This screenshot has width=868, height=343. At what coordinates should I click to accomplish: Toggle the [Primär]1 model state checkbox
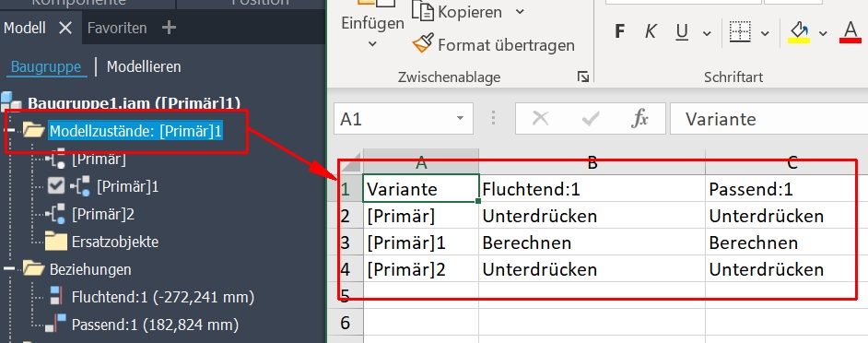(x=56, y=186)
